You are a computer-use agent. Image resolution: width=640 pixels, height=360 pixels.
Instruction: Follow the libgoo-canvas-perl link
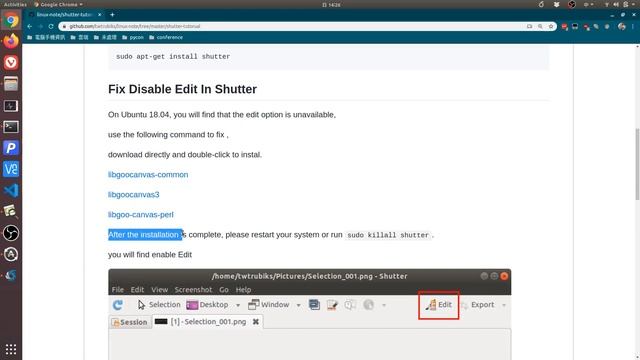click(x=141, y=215)
